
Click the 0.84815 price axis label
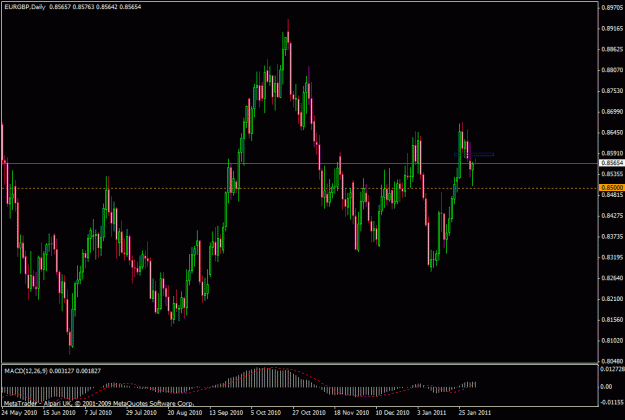click(612, 195)
